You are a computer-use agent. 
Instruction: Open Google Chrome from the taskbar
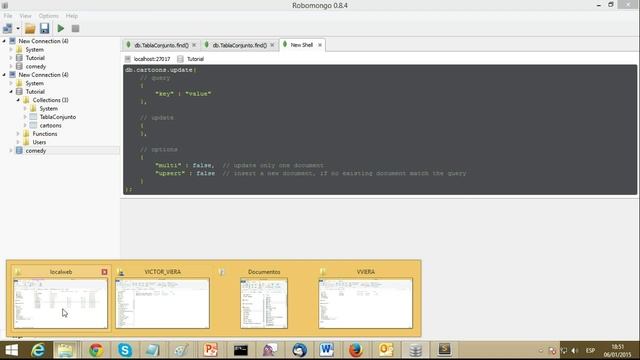(96, 350)
